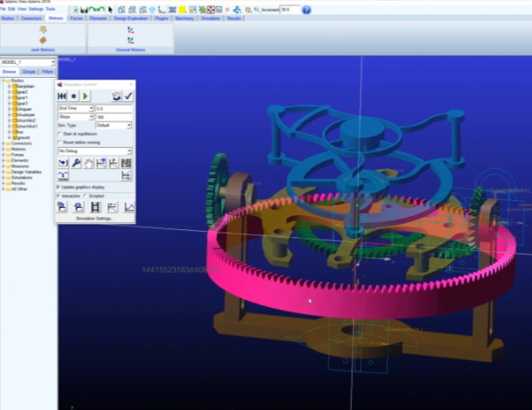Open the Settings menu
The height and width of the screenshot is (410, 532).
35,9
